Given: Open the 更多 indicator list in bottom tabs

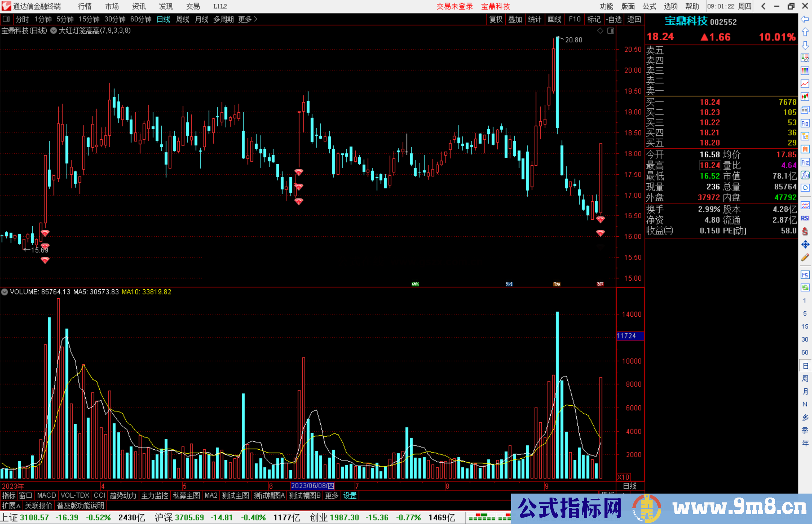Looking at the screenshot, I should tap(332, 496).
